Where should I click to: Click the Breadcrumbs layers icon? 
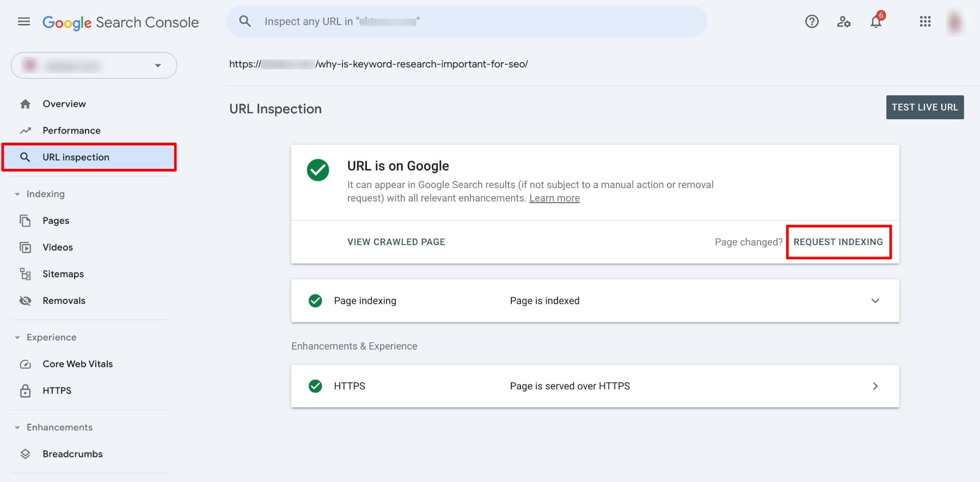tap(25, 454)
